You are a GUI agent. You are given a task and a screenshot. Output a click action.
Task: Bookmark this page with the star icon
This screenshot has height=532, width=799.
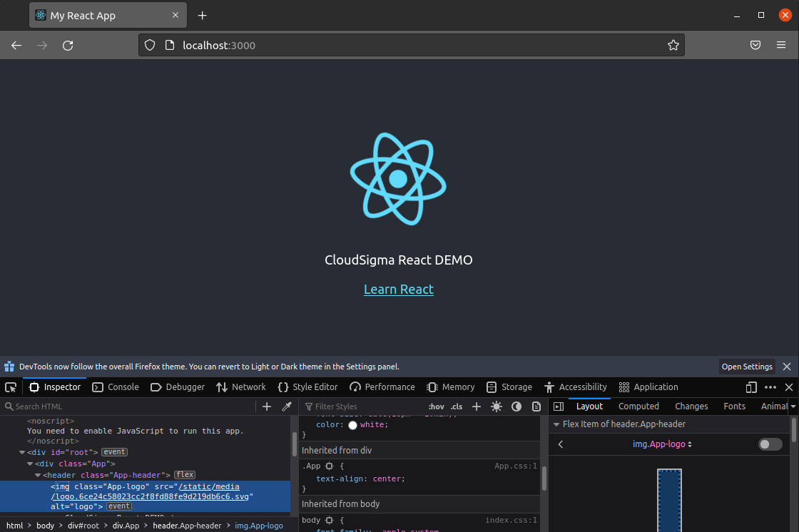[673, 46]
